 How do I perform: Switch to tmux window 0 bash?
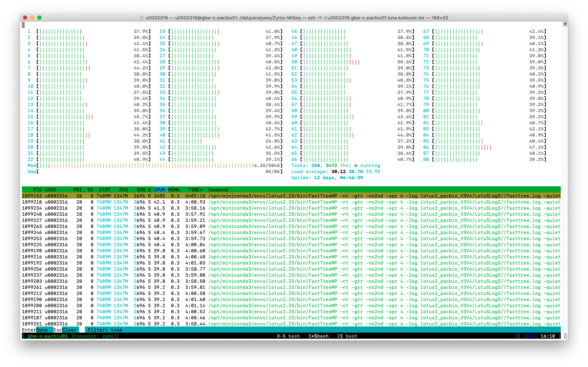288,336
